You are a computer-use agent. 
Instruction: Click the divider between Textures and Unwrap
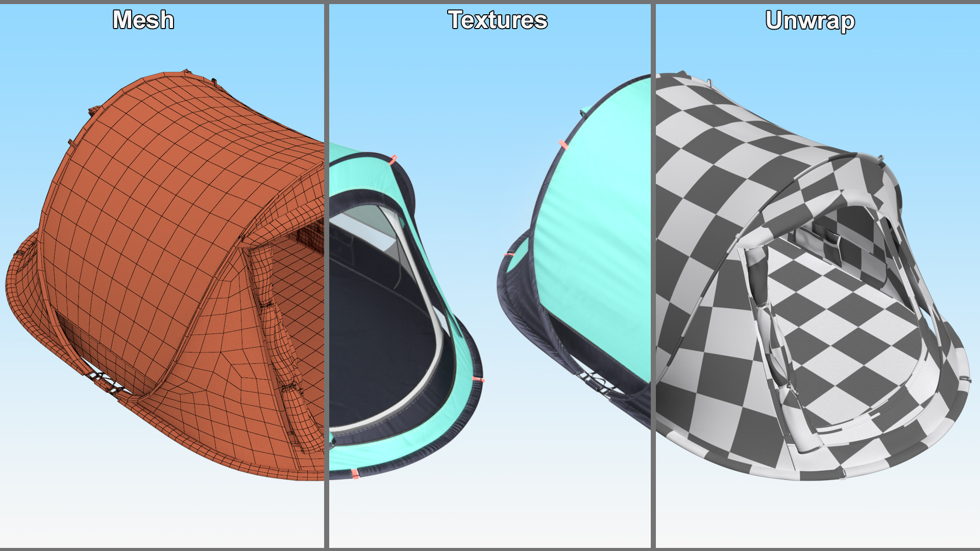coord(653,275)
